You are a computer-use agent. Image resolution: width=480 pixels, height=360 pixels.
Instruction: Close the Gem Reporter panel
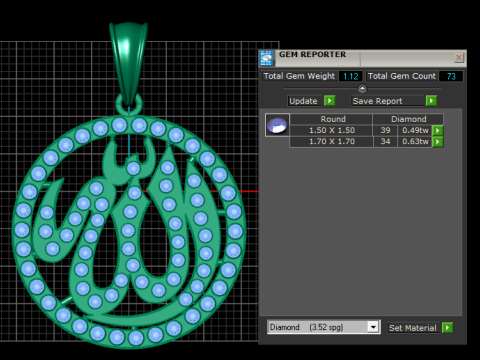coord(459,58)
